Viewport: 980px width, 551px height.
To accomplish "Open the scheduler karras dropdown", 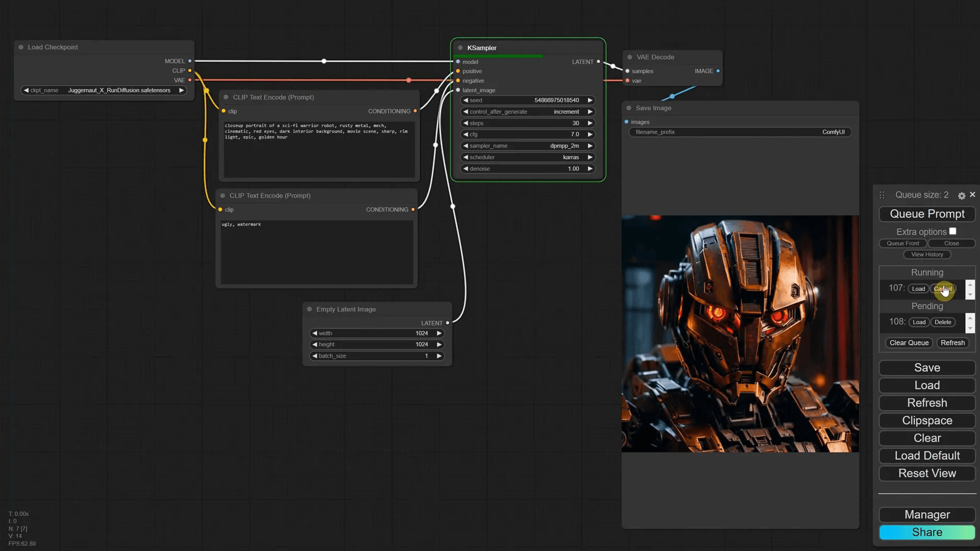I will pos(528,157).
